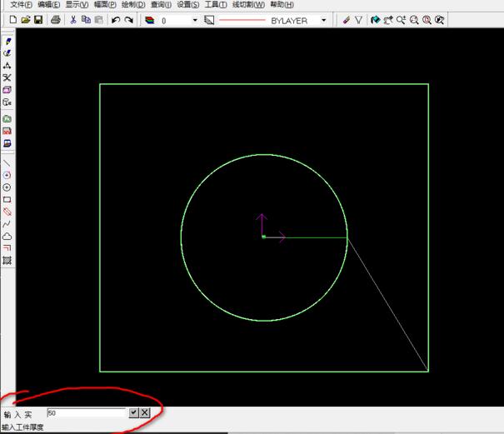Screen dimensions: 504x434
Task: Expand the BYLAYER linetype dropdown
Action: pos(323,20)
